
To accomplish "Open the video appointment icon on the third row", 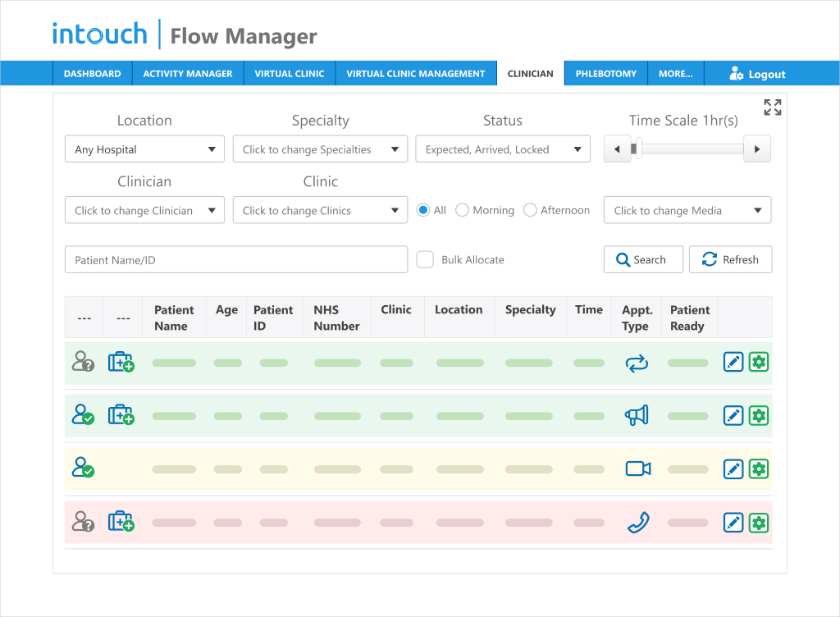I will (637, 468).
